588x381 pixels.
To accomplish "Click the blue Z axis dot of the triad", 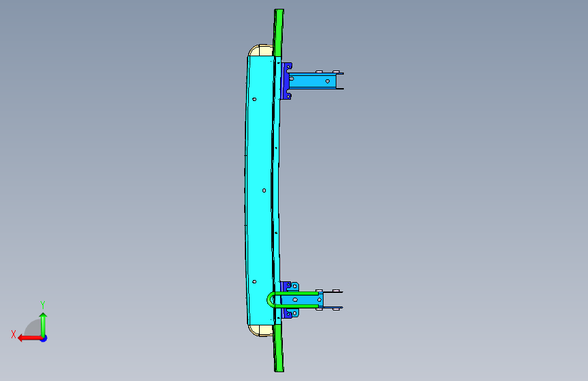I will coord(44,338).
